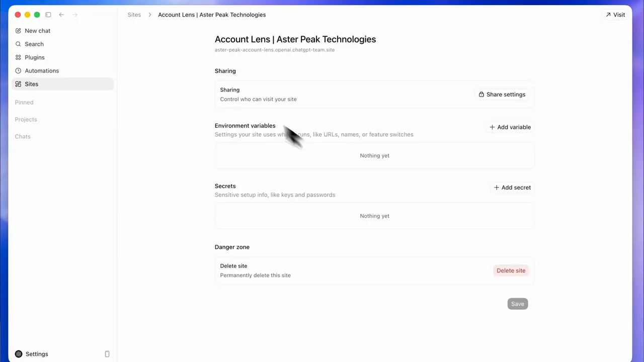Click 'Nothing yet' under Environment variables
644x362 pixels.
tap(374, 155)
